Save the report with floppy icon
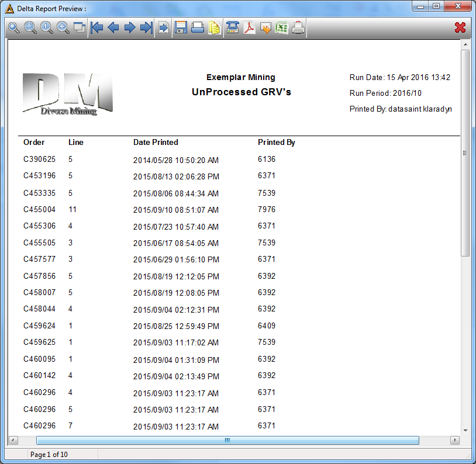The height and width of the screenshot is (464, 476). [181, 27]
